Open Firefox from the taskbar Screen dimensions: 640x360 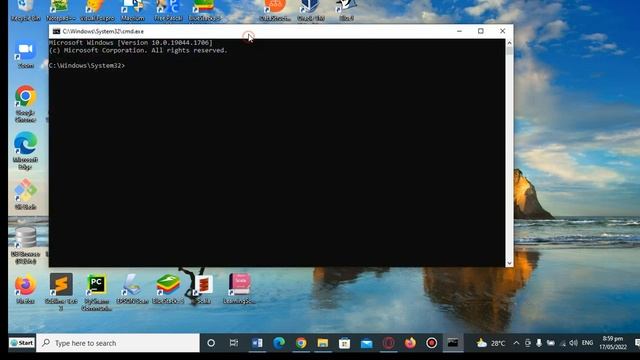pos(410,343)
